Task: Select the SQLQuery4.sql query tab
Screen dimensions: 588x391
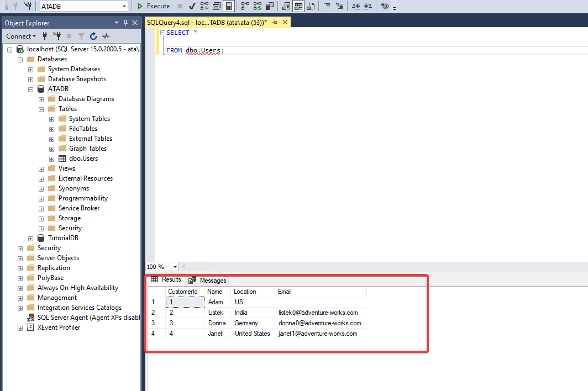Action: [x=207, y=23]
